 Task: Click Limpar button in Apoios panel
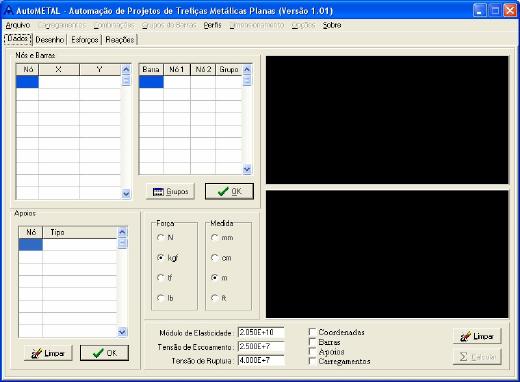[x=48, y=353]
